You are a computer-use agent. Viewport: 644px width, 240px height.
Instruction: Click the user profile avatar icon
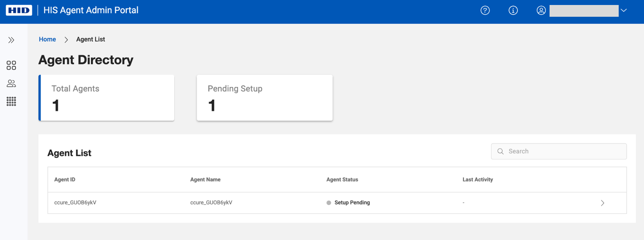click(541, 10)
